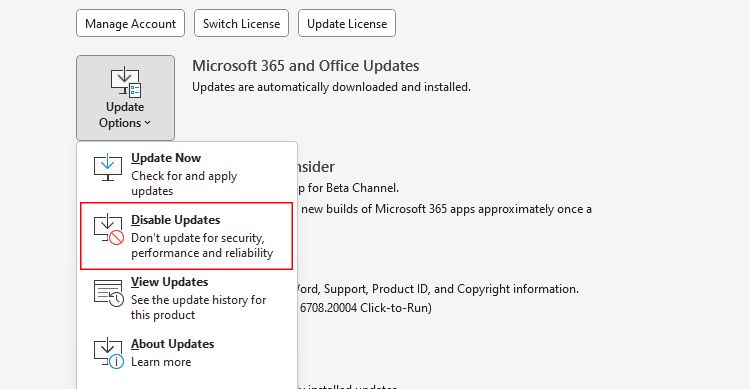Click the 'Click-to-Run' version text
Screen dimensions: 750x389
coord(396,308)
